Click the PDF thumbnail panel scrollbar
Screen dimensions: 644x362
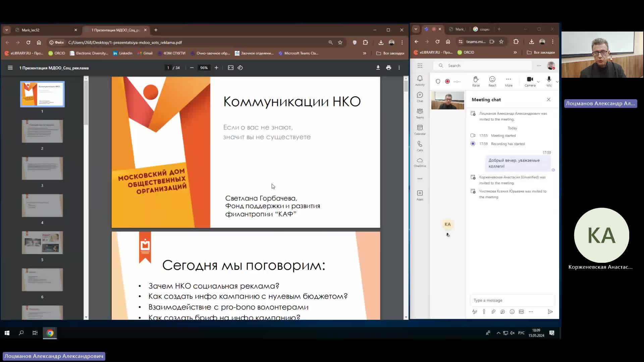[x=86, y=102]
